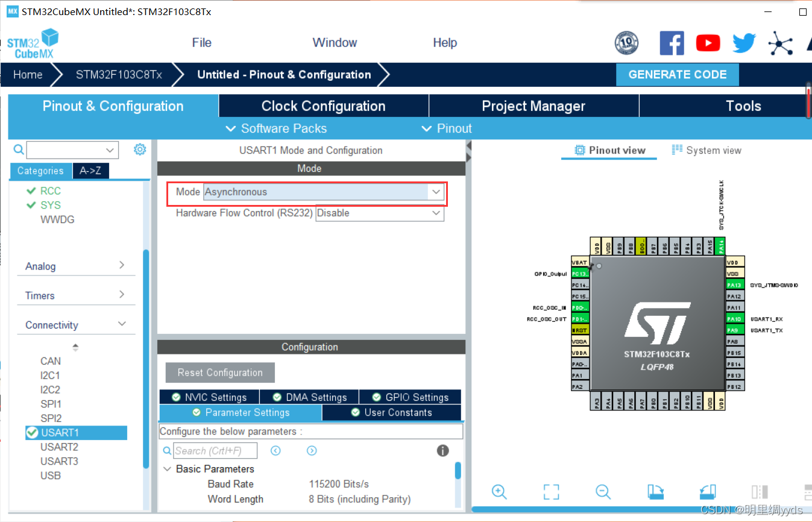Select SPI1 in the Connectivity list
Screen dimensions: 812x522
pos(51,404)
